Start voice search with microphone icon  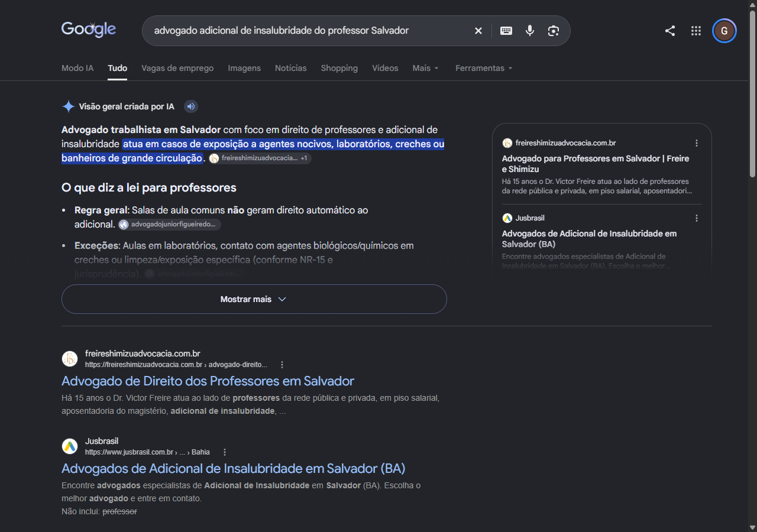coord(530,31)
